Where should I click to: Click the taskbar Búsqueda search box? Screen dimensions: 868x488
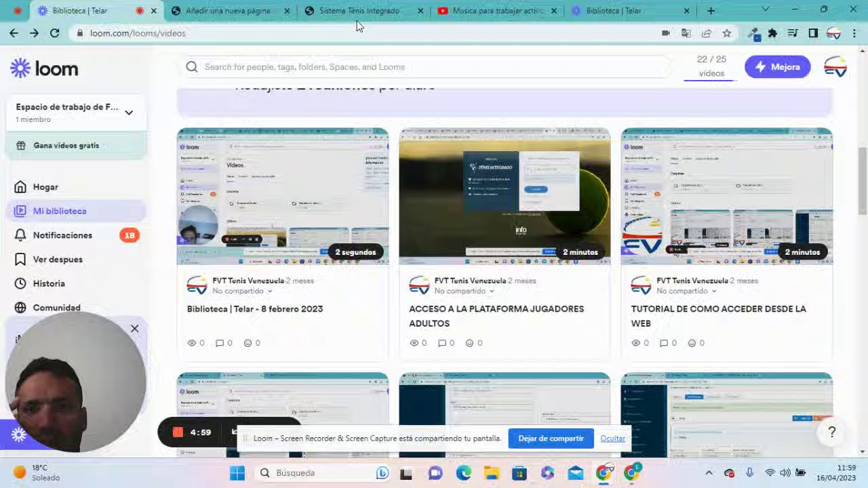323,473
